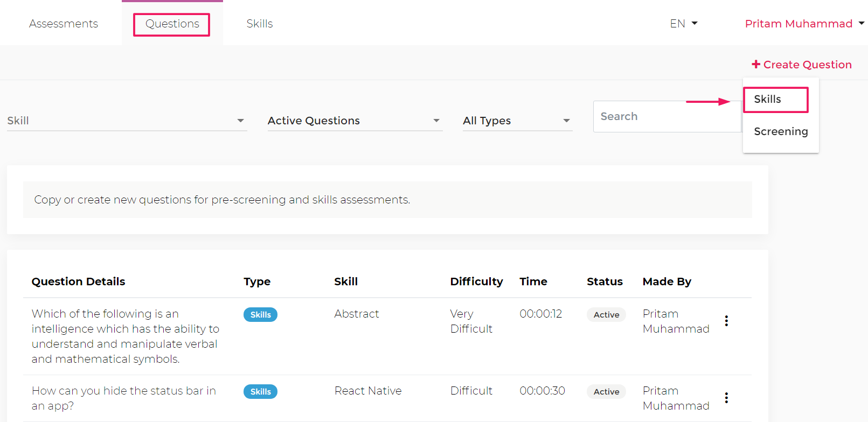Click the Skills badge on React Native question
The height and width of the screenshot is (422, 868).
point(260,392)
